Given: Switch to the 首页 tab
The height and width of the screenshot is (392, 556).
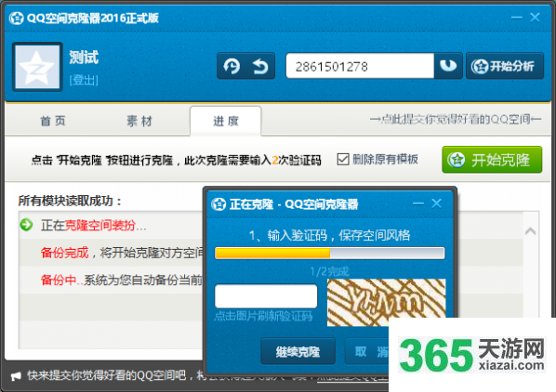Looking at the screenshot, I should (53, 121).
